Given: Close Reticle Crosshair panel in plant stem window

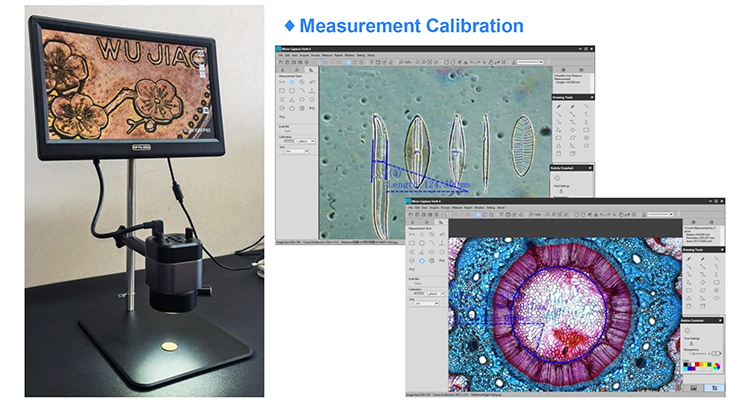Looking at the screenshot, I should coord(720,320).
